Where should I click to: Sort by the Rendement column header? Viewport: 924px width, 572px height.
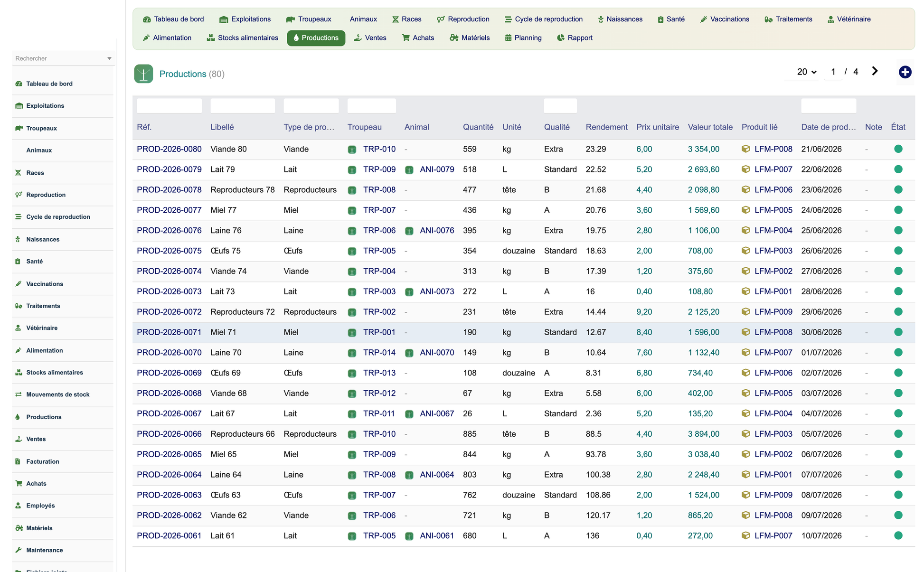[606, 127]
